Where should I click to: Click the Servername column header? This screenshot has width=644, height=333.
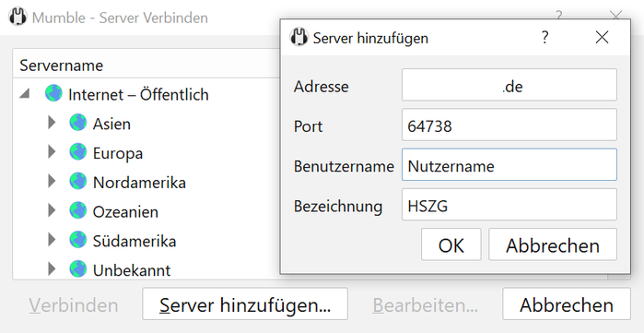[62, 65]
